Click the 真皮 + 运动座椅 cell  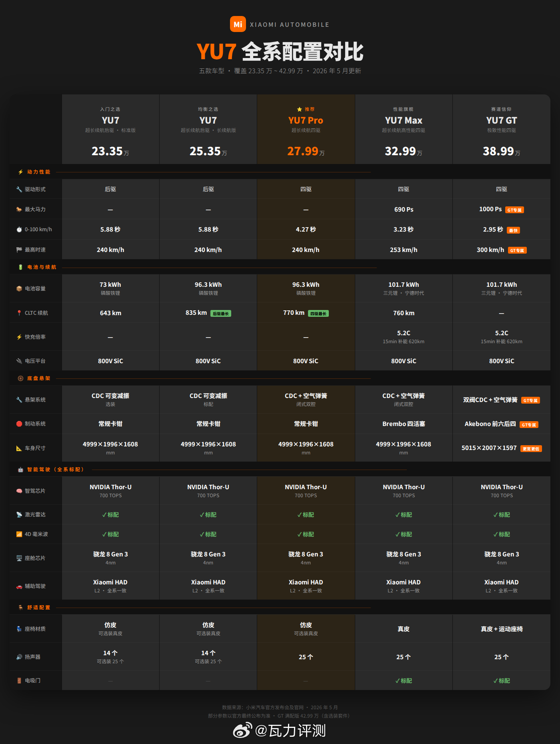[x=502, y=629]
